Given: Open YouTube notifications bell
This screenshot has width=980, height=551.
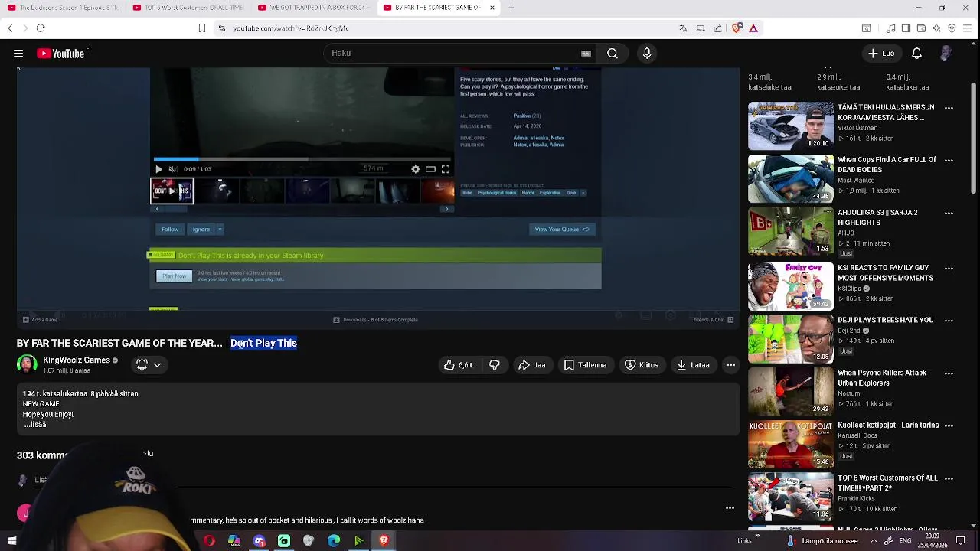Looking at the screenshot, I should point(916,54).
